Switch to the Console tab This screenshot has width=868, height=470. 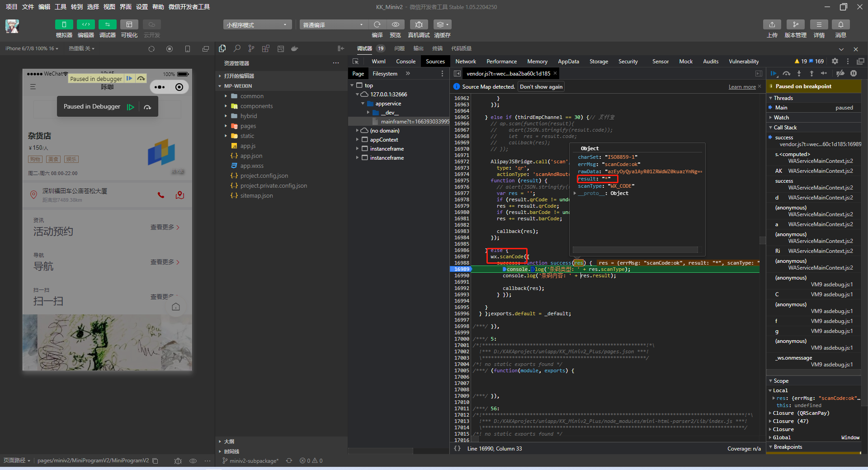point(406,62)
